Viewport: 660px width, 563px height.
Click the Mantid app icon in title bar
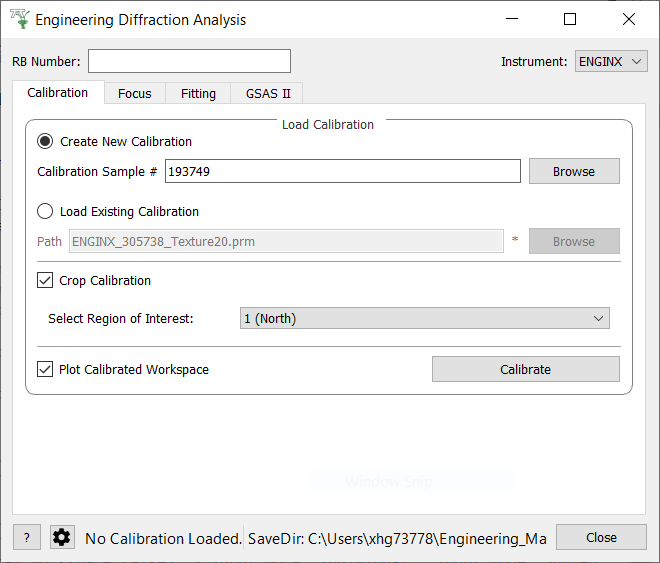coord(19,19)
